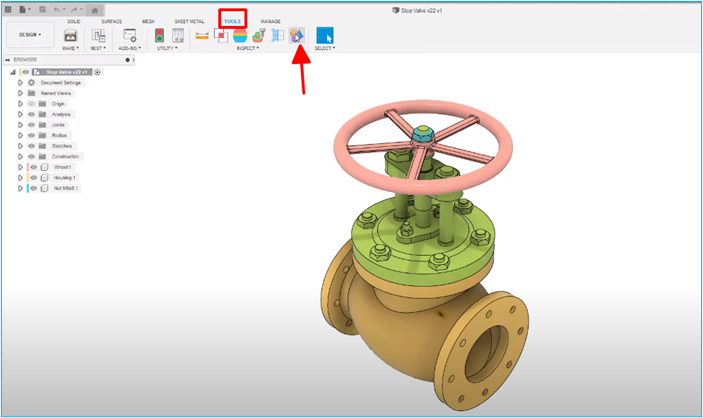Collapse the Browser panel arrows
The height and width of the screenshot is (418, 703).
pyautogui.click(x=8, y=60)
